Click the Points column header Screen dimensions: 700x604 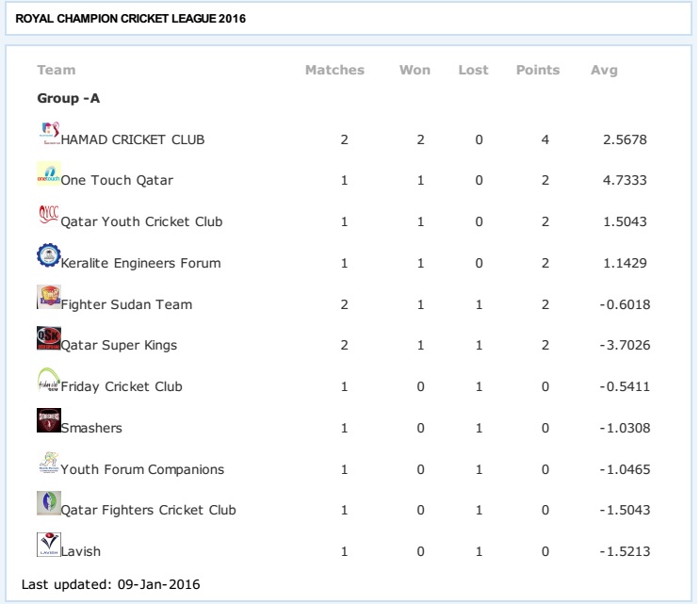pyautogui.click(x=538, y=70)
